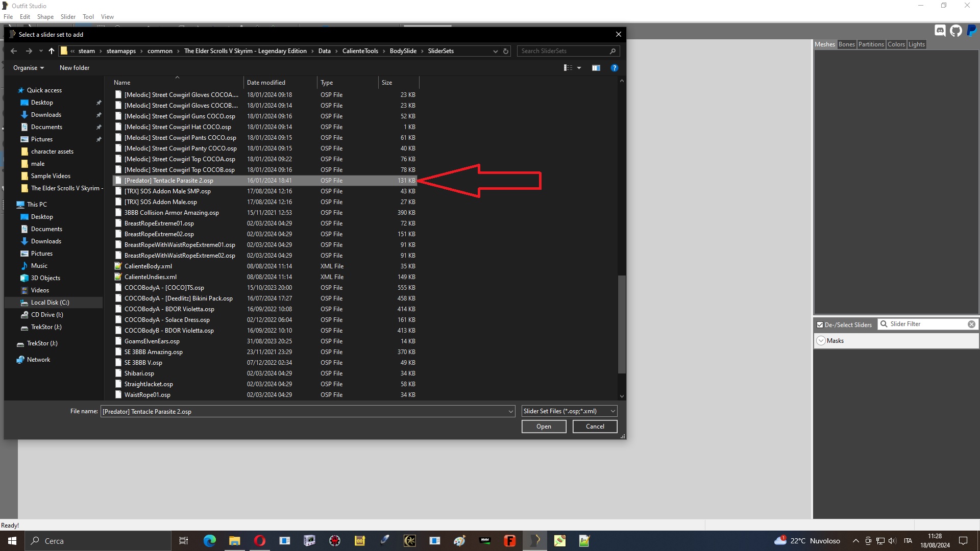Open the dialog help question mark icon
This screenshot has height=551, width=980.
pos(615,68)
